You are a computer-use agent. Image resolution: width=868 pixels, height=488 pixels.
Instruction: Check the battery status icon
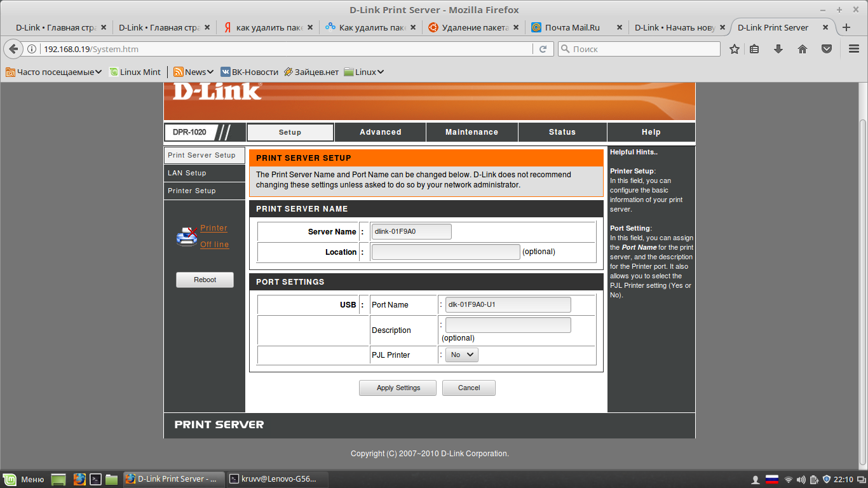coord(813,479)
